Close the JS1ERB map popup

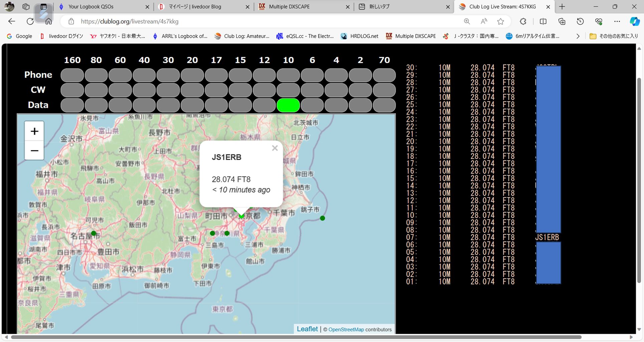pos(275,148)
